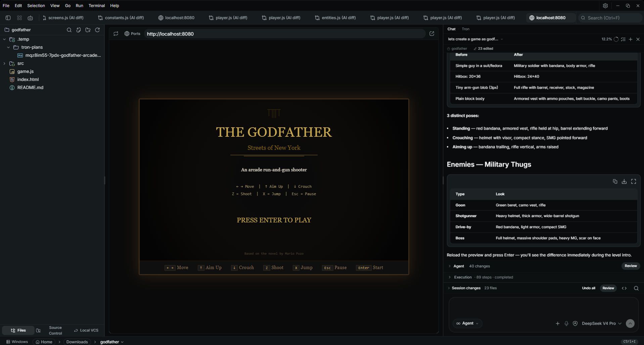Download the Enemies table
Viewport: 644px width, 345px height.
624,181
